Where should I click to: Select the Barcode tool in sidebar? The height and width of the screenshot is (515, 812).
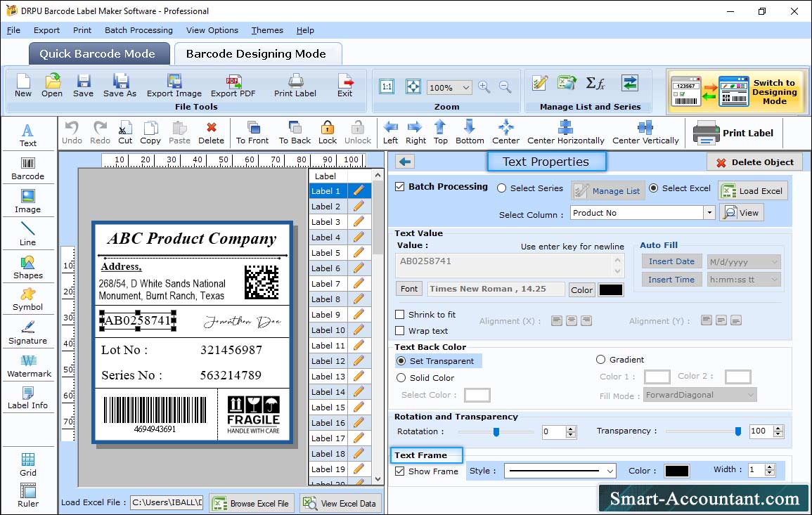coord(28,169)
